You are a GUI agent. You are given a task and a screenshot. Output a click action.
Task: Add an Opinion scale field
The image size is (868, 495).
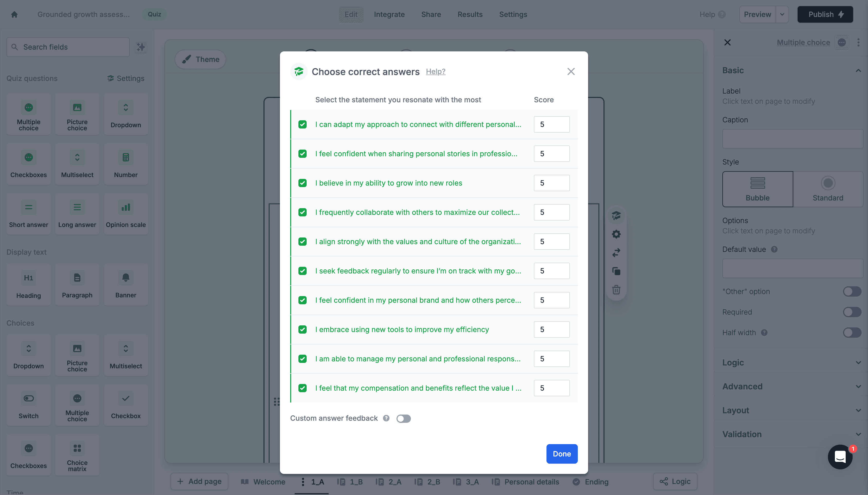click(126, 214)
